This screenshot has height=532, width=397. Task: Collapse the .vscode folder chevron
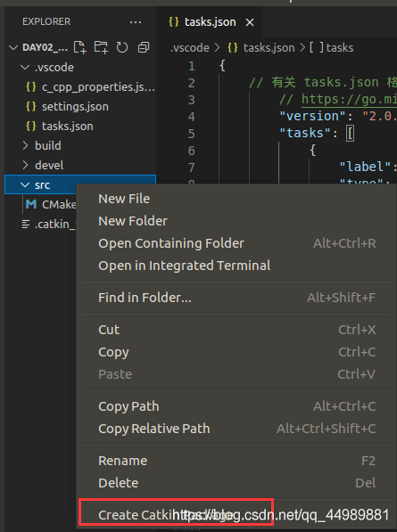25,67
